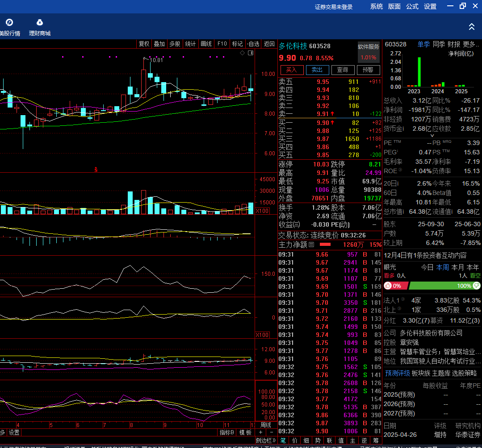Screen dimensions: 482x448
Task: Open the 公式 menu in the title bar
Action: (x=412, y=6)
